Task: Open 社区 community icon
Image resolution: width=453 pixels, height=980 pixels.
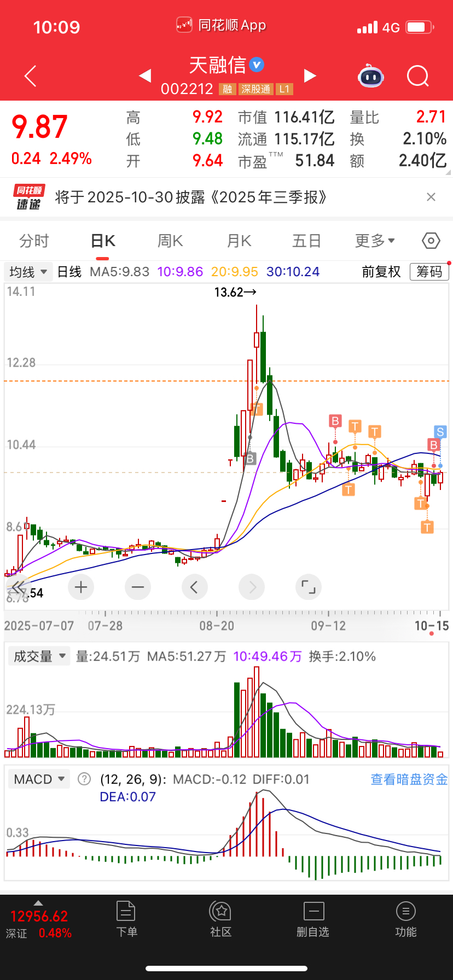Action: (x=221, y=919)
